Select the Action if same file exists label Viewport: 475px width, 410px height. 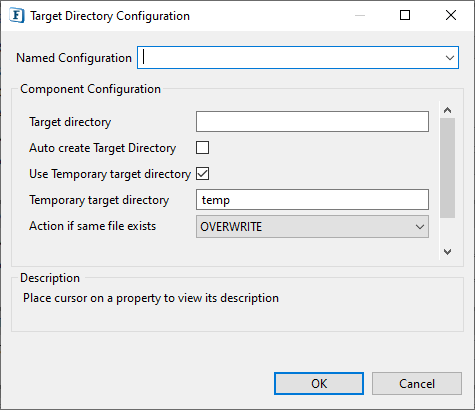[x=93, y=226]
